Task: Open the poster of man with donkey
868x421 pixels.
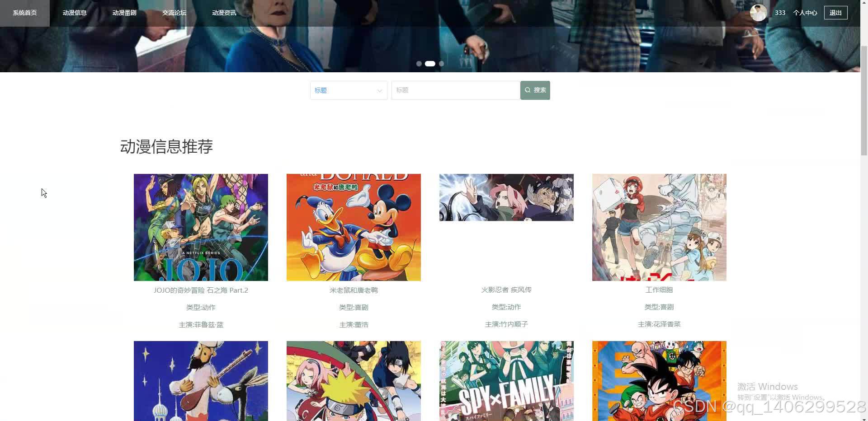Action: tap(201, 381)
